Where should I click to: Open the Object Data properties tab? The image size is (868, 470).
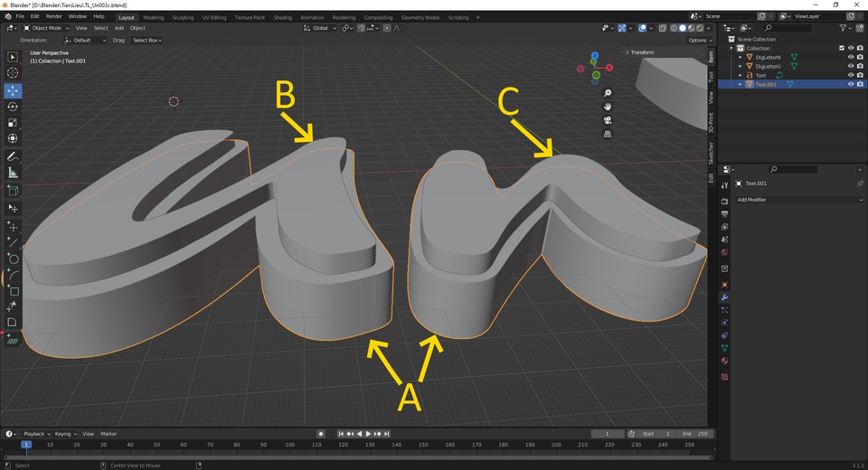724,348
